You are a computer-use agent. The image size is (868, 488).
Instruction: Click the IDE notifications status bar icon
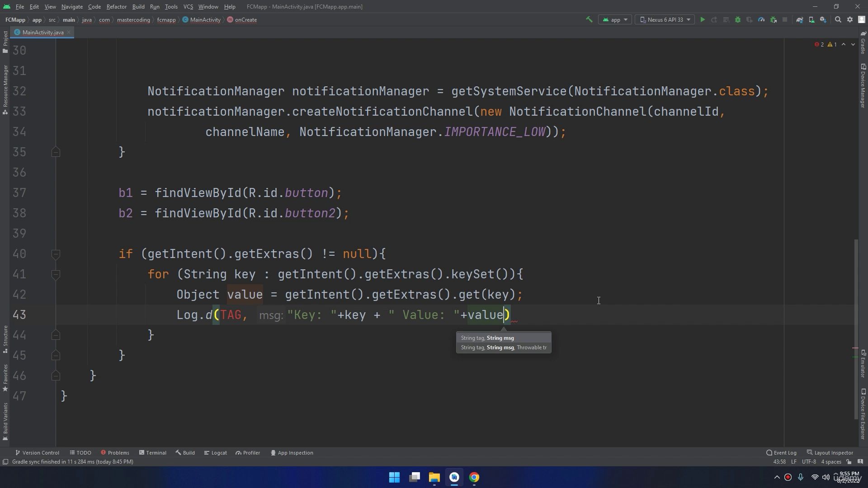860,462
